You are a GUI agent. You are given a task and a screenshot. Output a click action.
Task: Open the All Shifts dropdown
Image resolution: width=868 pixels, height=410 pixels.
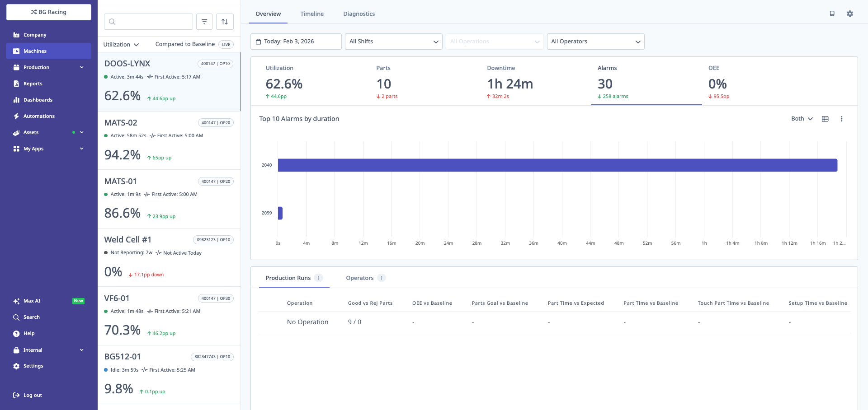pos(393,42)
